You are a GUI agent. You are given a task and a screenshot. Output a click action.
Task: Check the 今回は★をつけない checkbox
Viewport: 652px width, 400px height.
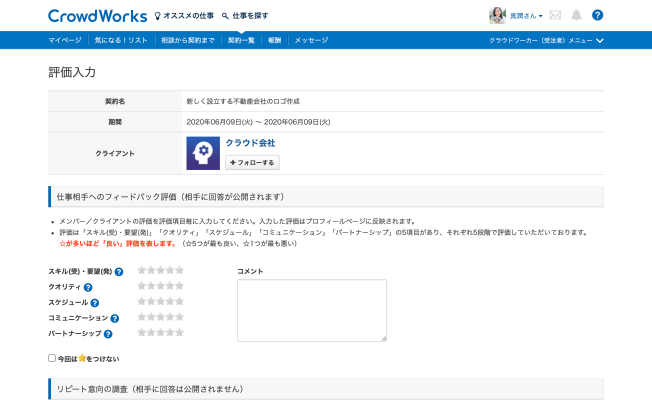pyautogui.click(x=52, y=358)
